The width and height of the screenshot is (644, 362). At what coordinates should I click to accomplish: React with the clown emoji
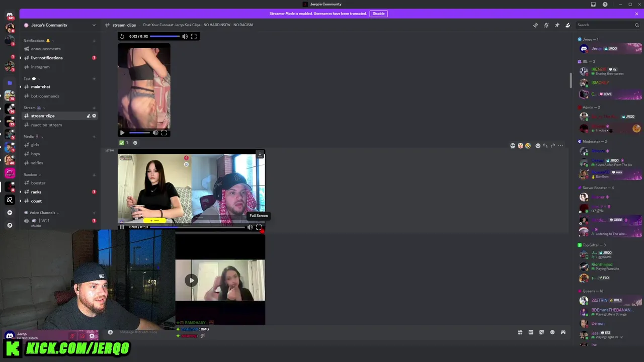tap(520, 146)
